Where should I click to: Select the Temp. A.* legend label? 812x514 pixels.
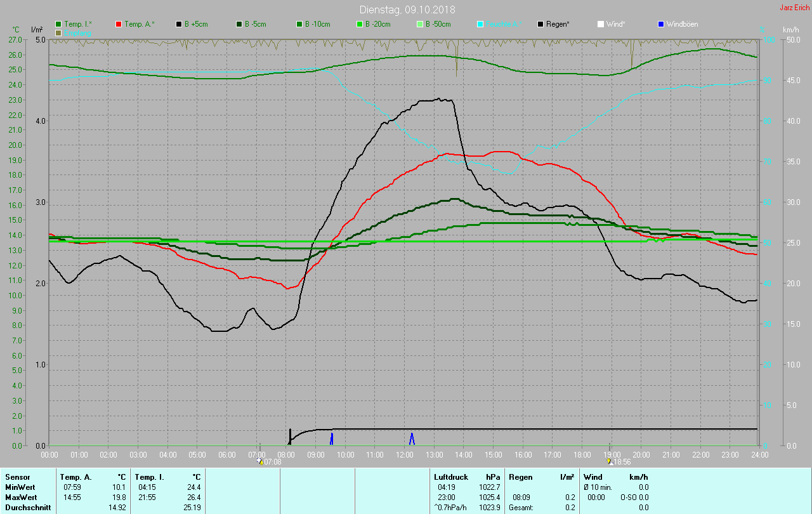pyautogui.click(x=139, y=24)
